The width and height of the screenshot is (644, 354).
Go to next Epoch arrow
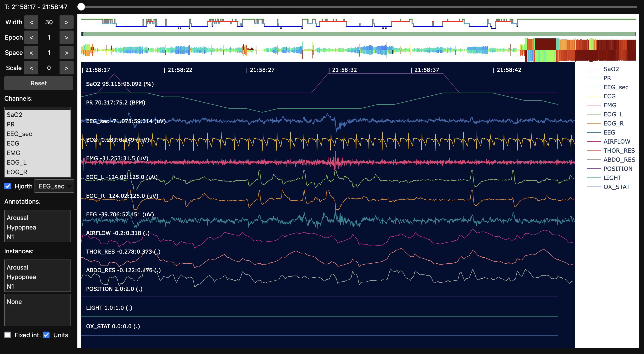coord(66,37)
